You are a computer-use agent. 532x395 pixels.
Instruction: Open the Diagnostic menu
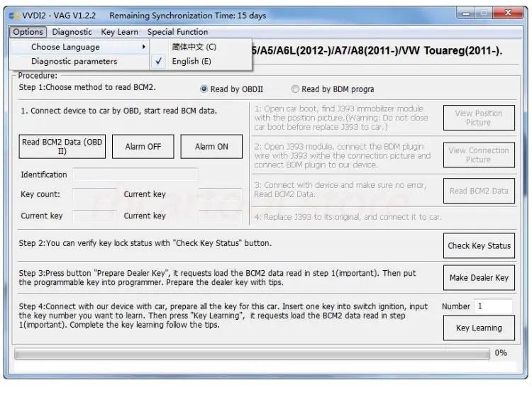72,32
